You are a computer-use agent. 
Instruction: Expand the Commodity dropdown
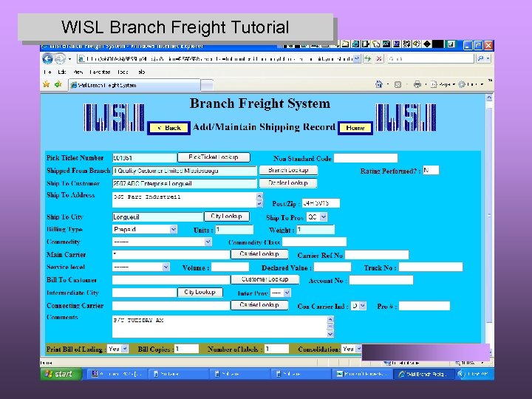point(208,242)
